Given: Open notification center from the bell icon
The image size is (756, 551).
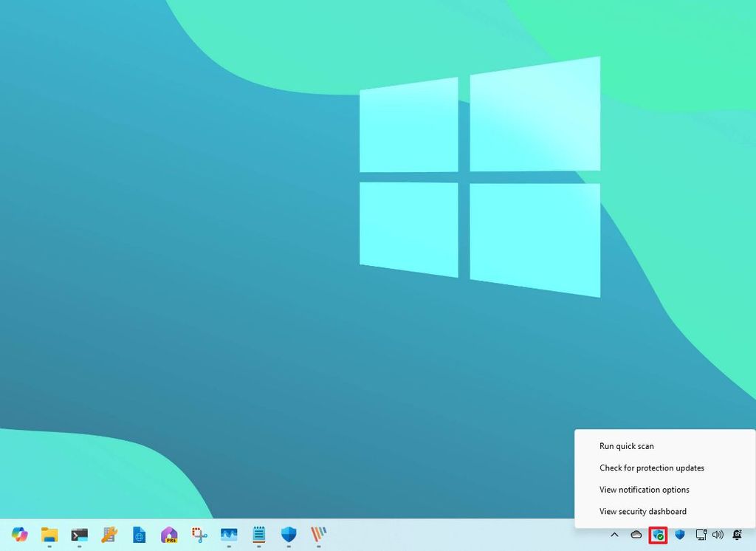Looking at the screenshot, I should (737, 535).
